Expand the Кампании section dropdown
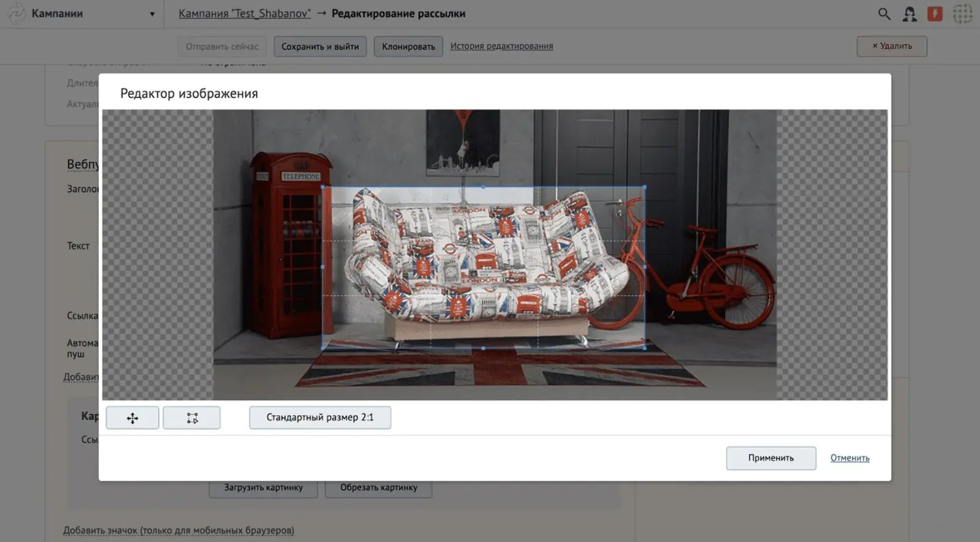Screen dimensions: 980x542 click(x=152, y=14)
